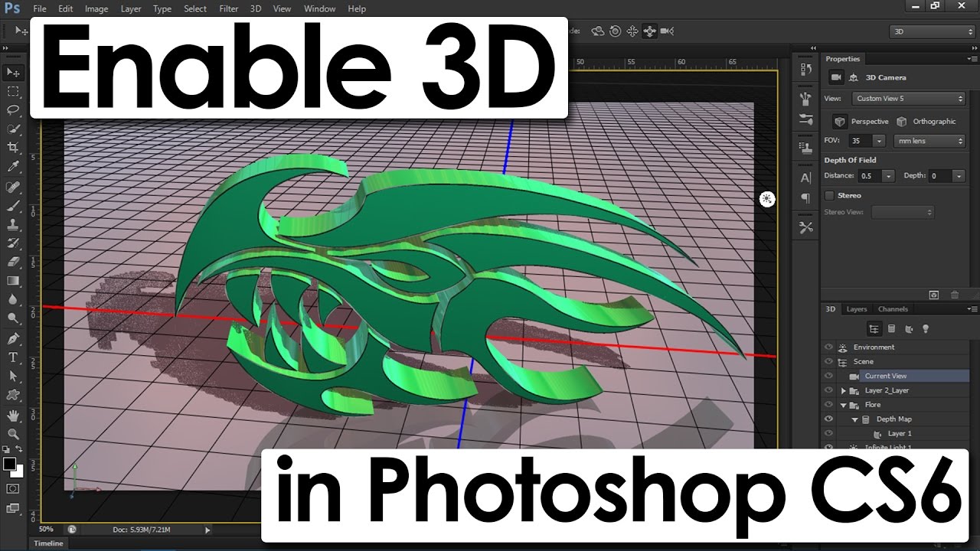Click the Render icon in Properties panel
Image resolution: width=980 pixels, height=551 pixels.
[x=934, y=295]
